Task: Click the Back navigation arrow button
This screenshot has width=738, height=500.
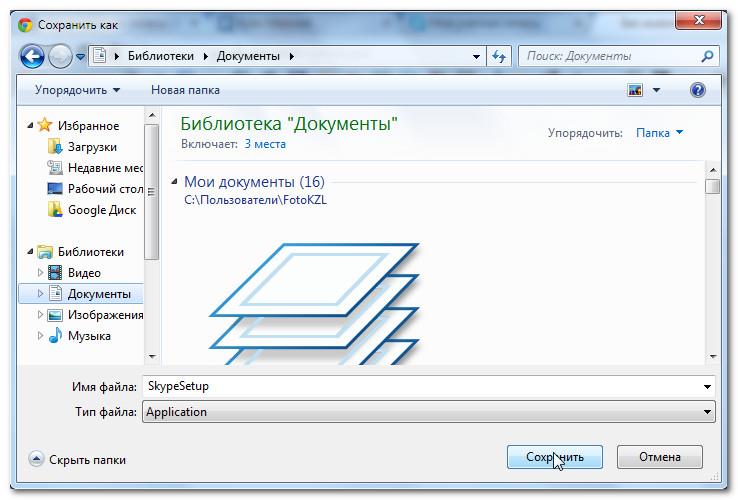Action: click(x=31, y=57)
